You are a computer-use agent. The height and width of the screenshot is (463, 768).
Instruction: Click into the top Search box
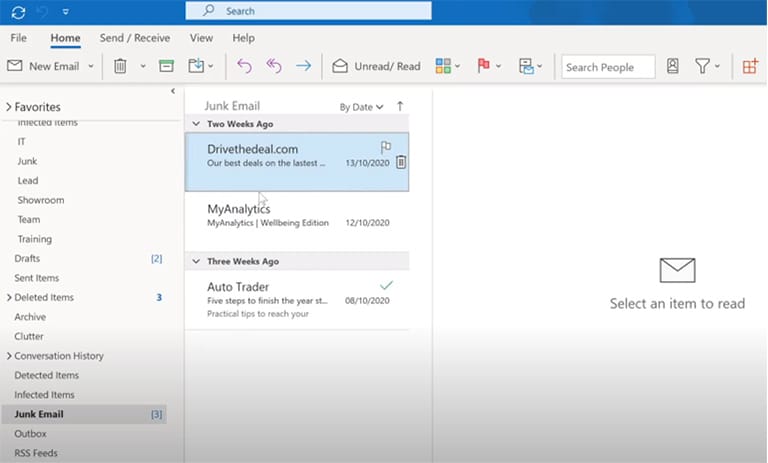click(x=309, y=11)
